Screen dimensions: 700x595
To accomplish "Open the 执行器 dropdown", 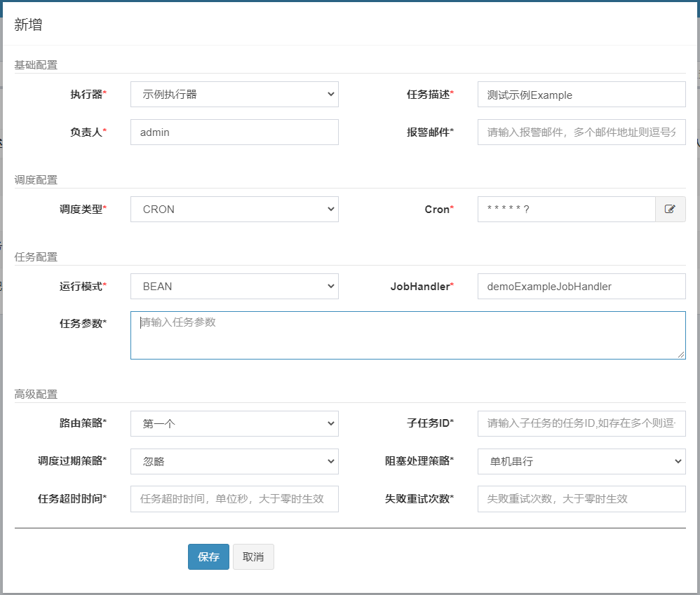I will click(x=234, y=95).
